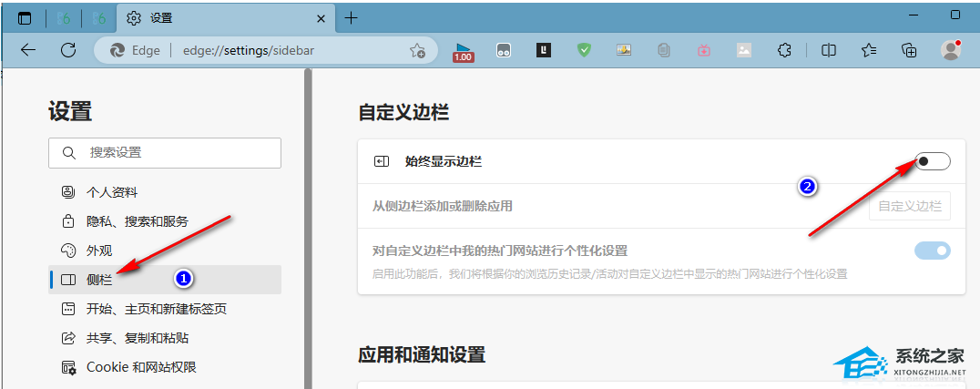Select 侧栏 in settings menu
Image resolution: width=980 pixels, height=389 pixels.
[100, 280]
